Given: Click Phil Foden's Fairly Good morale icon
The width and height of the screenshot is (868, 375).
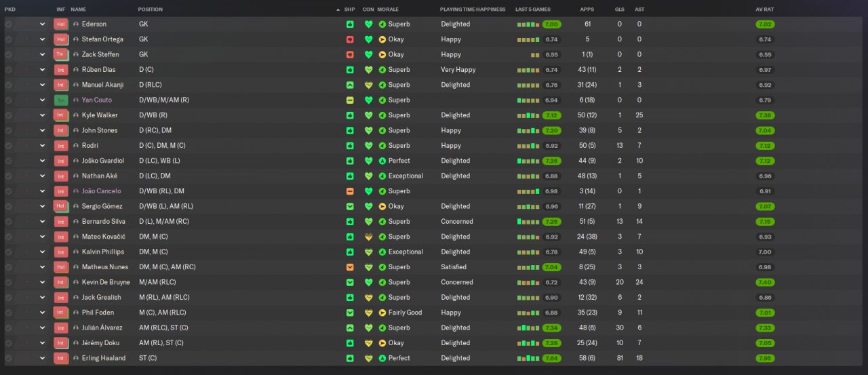Looking at the screenshot, I should [x=382, y=313].
